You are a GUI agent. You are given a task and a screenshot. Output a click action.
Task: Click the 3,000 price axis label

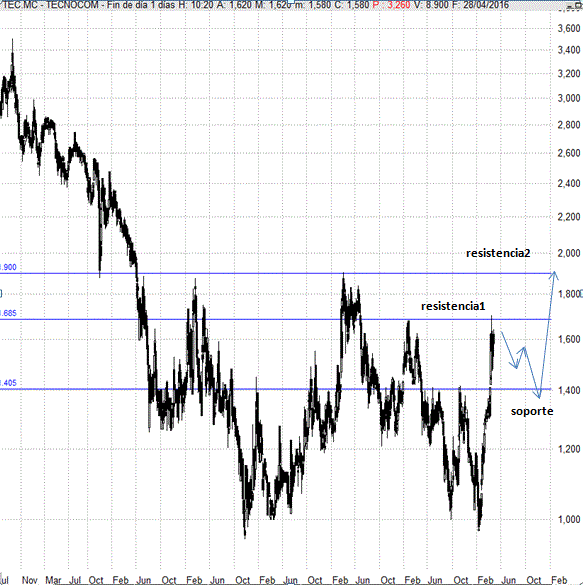569,98
